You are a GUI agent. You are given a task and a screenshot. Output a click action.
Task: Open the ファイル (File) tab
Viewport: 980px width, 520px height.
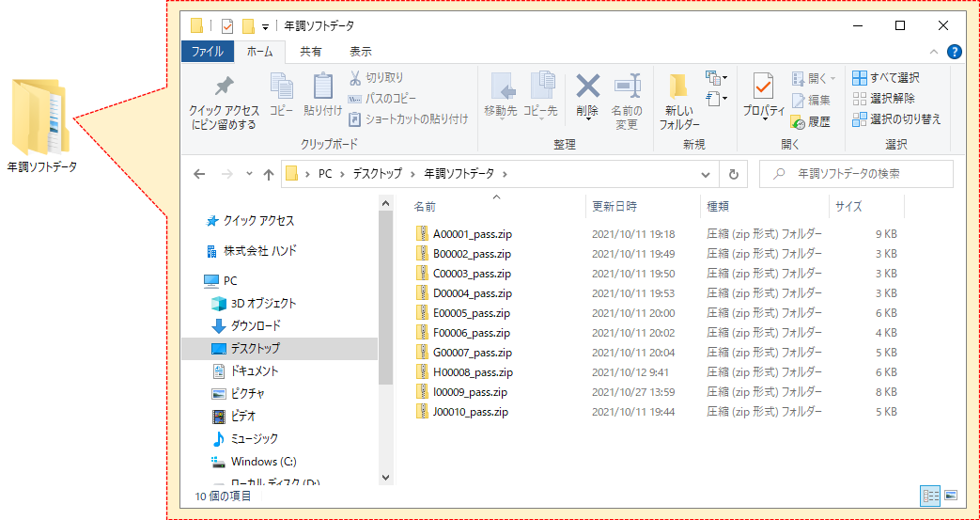(x=208, y=52)
